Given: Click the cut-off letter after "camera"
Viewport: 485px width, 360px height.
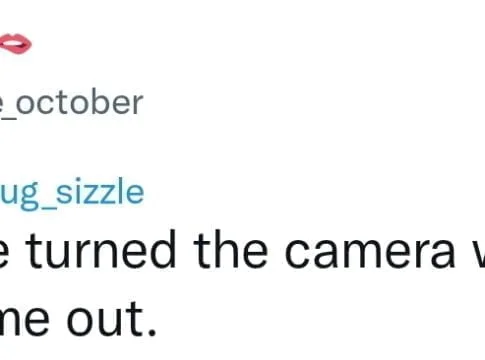Looking at the screenshot, I should point(479,253).
